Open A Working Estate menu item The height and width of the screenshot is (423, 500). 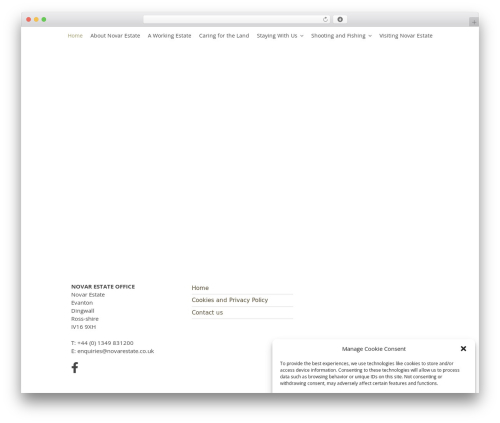click(169, 36)
